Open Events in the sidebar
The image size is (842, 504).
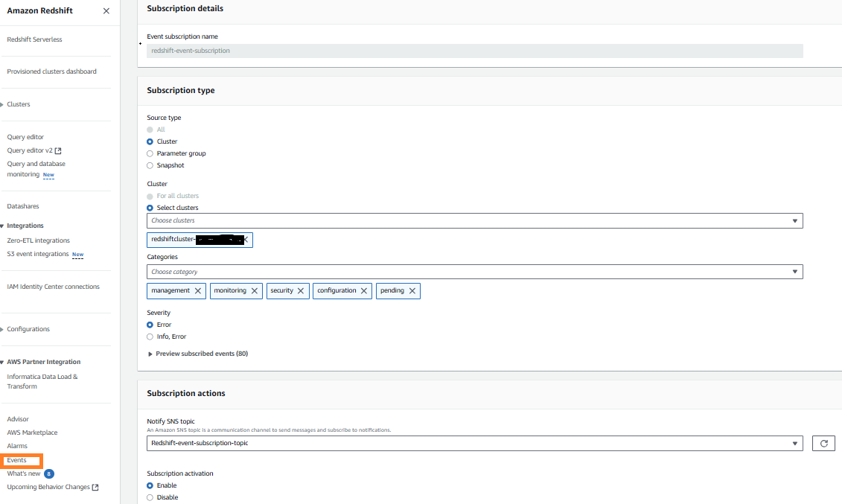[x=17, y=460]
